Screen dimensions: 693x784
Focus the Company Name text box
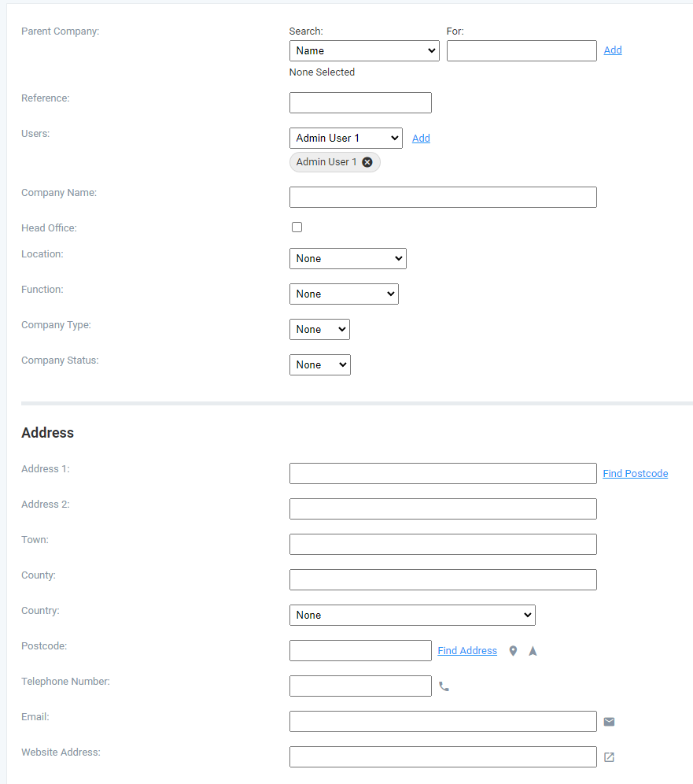click(x=442, y=197)
